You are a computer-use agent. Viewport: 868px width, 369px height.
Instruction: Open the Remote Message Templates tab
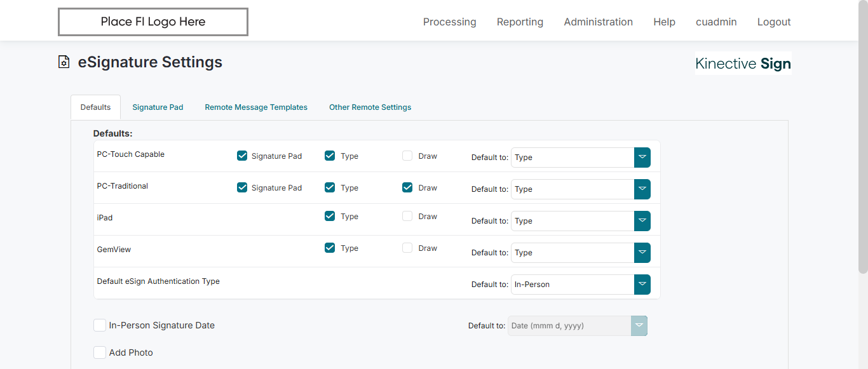click(256, 107)
